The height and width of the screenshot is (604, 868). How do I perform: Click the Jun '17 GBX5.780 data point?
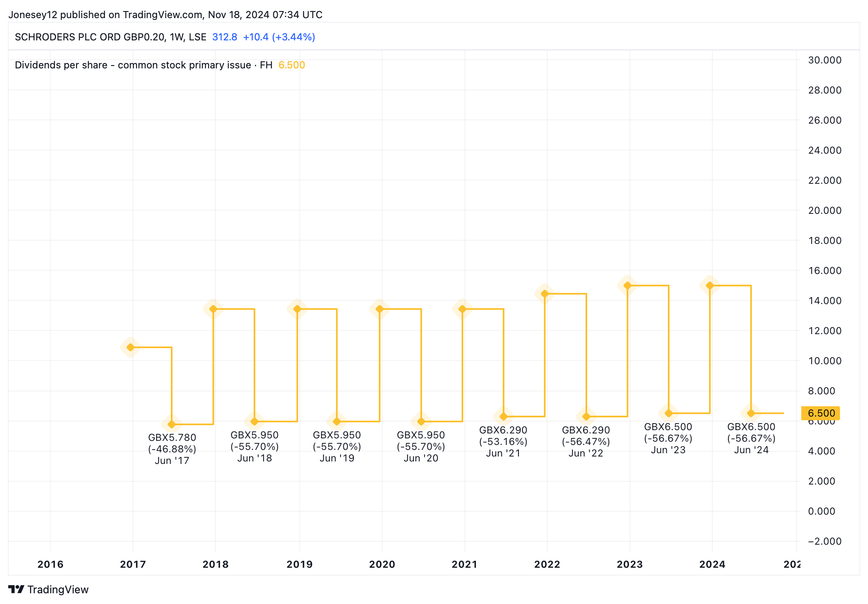[172, 424]
